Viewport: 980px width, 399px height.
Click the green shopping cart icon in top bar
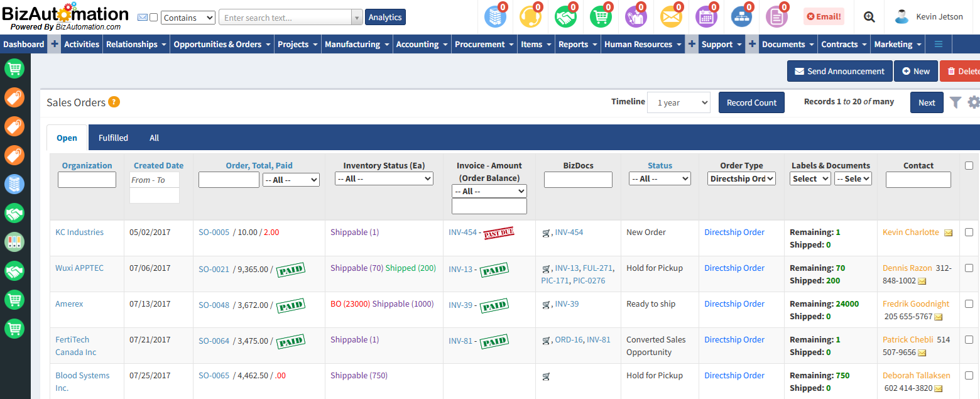pos(601,17)
